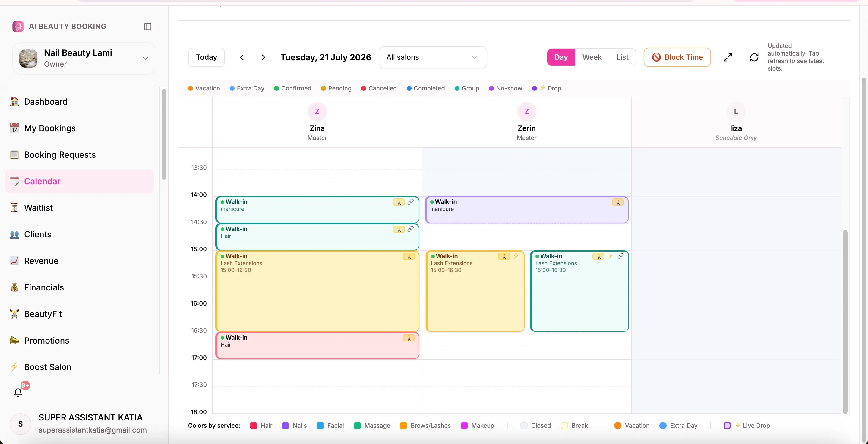Screen dimensions: 868x444
Task: Open the Clients page
Action: [80, 234]
